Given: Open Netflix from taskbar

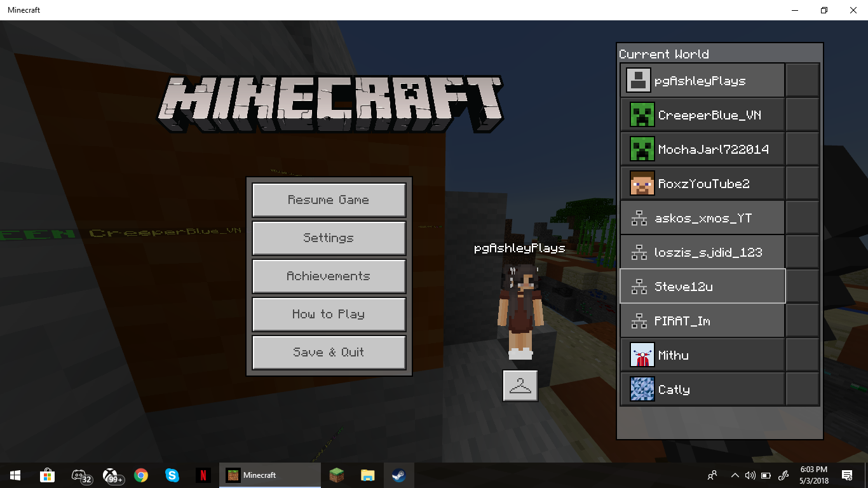Looking at the screenshot, I should click(x=203, y=475).
